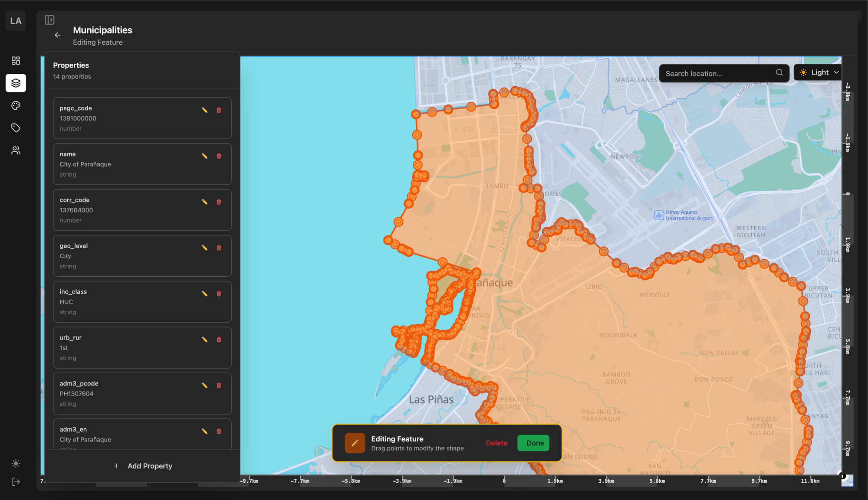This screenshot has height=500, width=868.
Task: Open the tags sidebar icon
Action: point(16,128)
